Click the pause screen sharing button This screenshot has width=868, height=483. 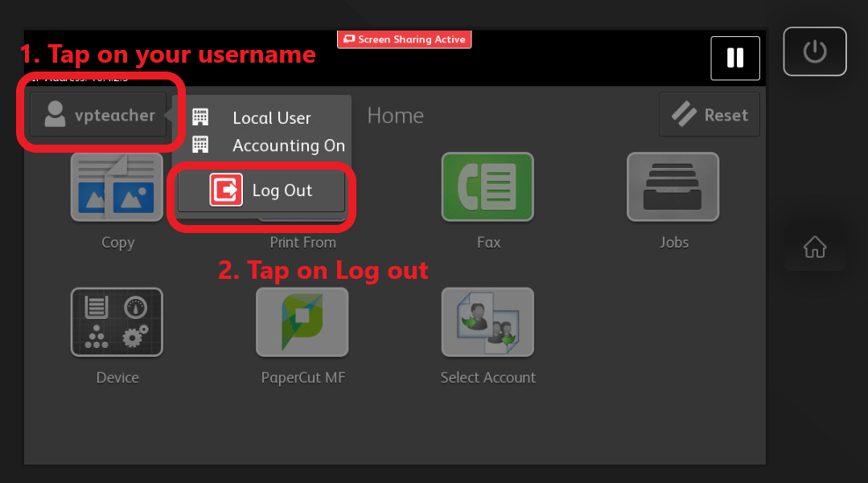click(734, 58)
